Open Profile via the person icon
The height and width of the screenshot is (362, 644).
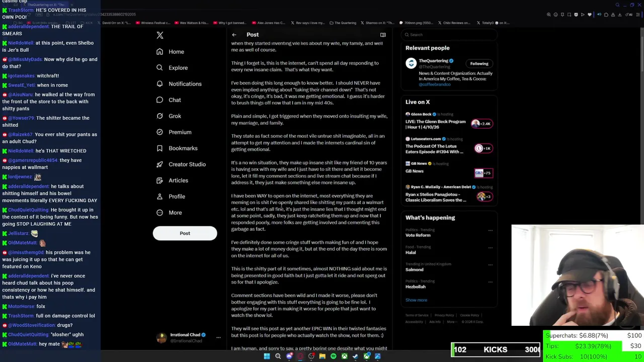(x=159, y=197)
